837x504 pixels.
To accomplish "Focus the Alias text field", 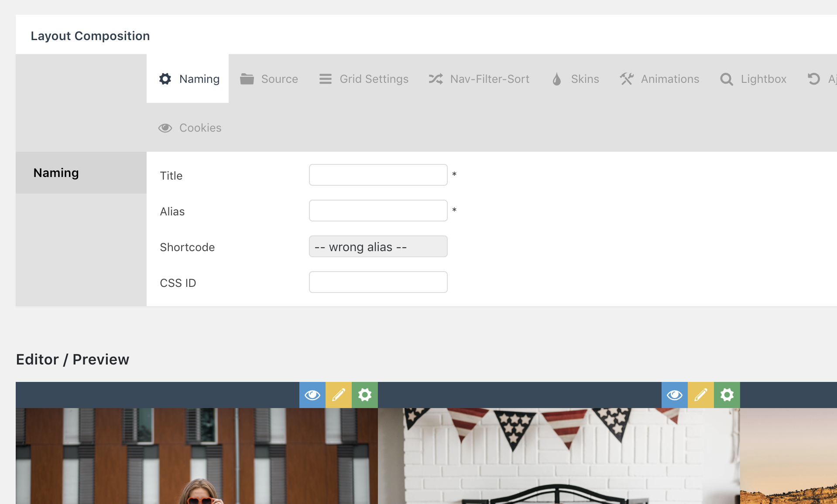I will pyautogui.click(x=378, y=211).
